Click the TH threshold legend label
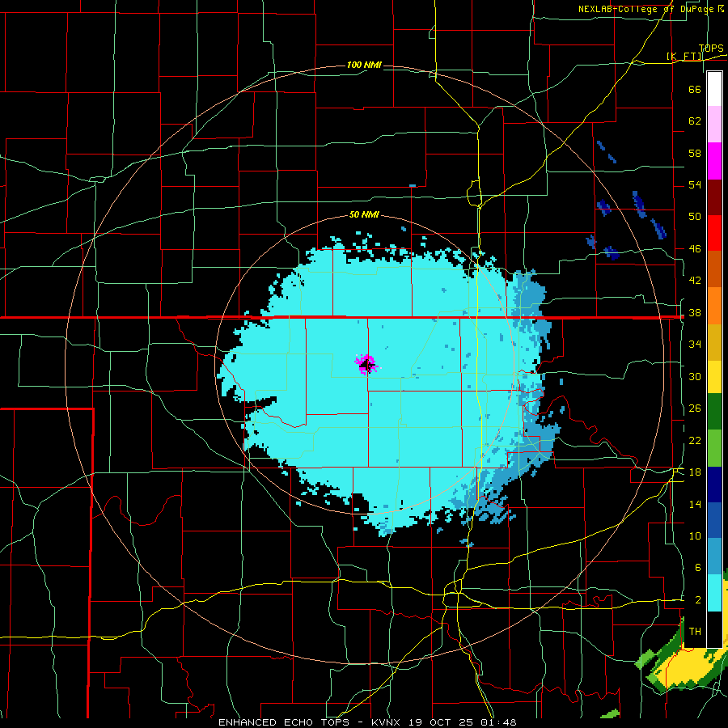Screen dimensions: 728x728 (x=695, y=632)
